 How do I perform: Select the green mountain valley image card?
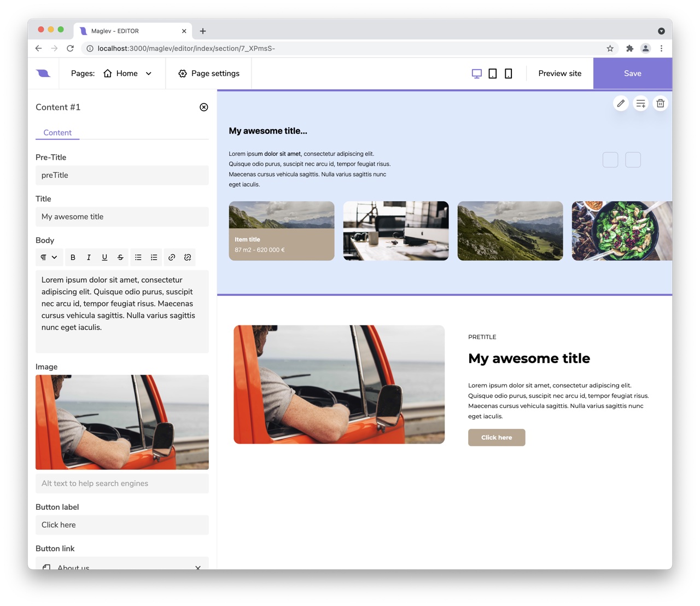pyautogui.click(x=510, y=231)
